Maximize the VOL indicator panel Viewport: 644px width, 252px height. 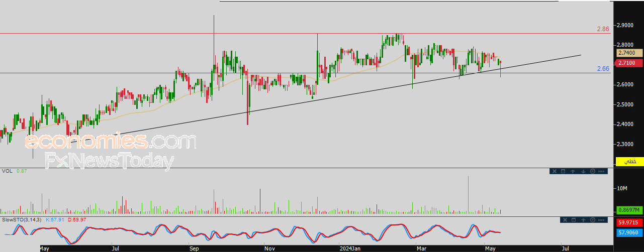click(563, 171)
